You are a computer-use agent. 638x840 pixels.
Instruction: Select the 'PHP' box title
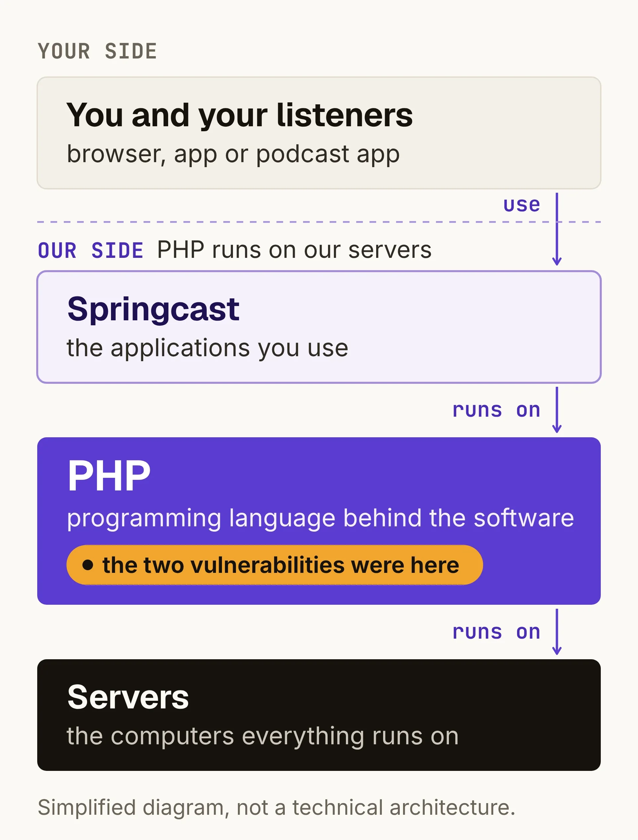pyautogui.click(x=109, y=476)
